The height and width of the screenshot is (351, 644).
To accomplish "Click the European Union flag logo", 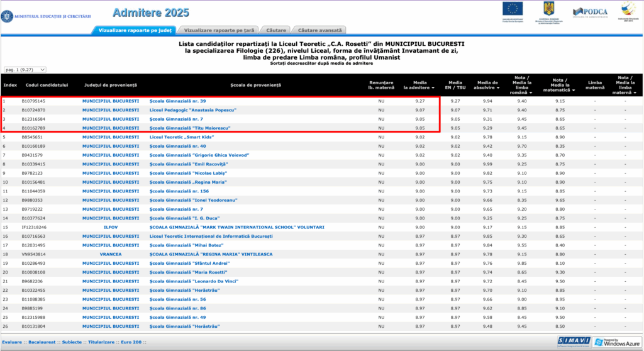I will (x=512, y=9).
